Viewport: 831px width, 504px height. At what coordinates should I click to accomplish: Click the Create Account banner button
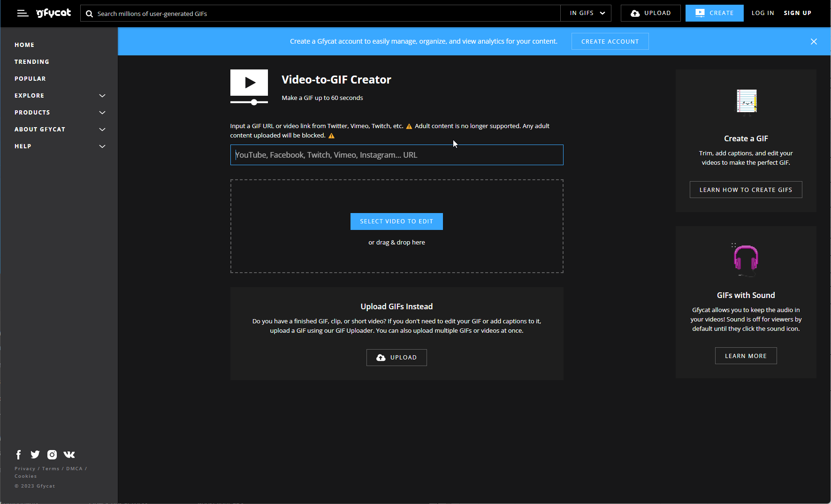[x=610, y=41]
